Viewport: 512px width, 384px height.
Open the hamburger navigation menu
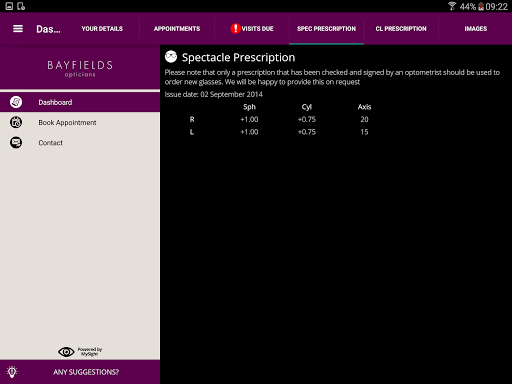coord(18,29)
